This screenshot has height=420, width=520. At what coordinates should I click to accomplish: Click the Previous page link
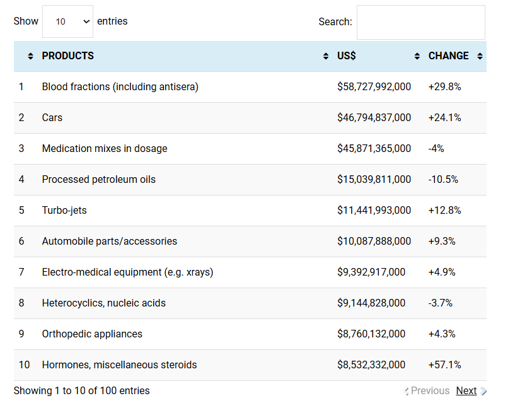coord(430,391)
